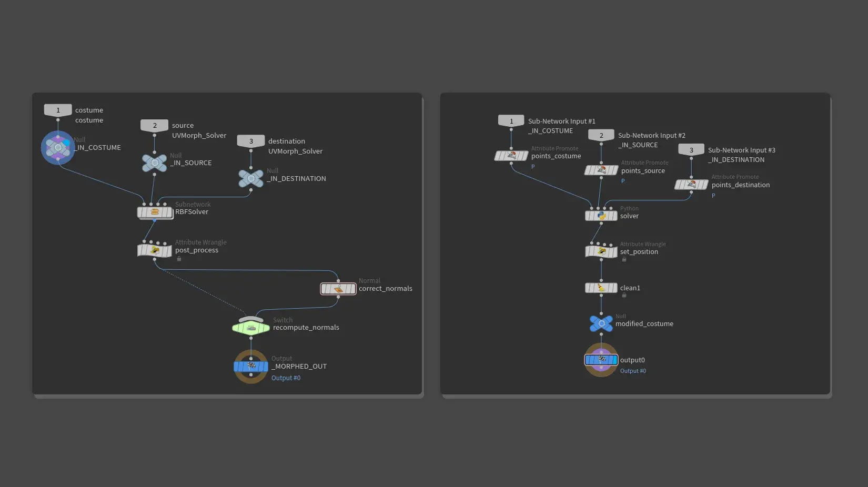
Task: Select the clean1 node
Action: click(x=601, y=288)
